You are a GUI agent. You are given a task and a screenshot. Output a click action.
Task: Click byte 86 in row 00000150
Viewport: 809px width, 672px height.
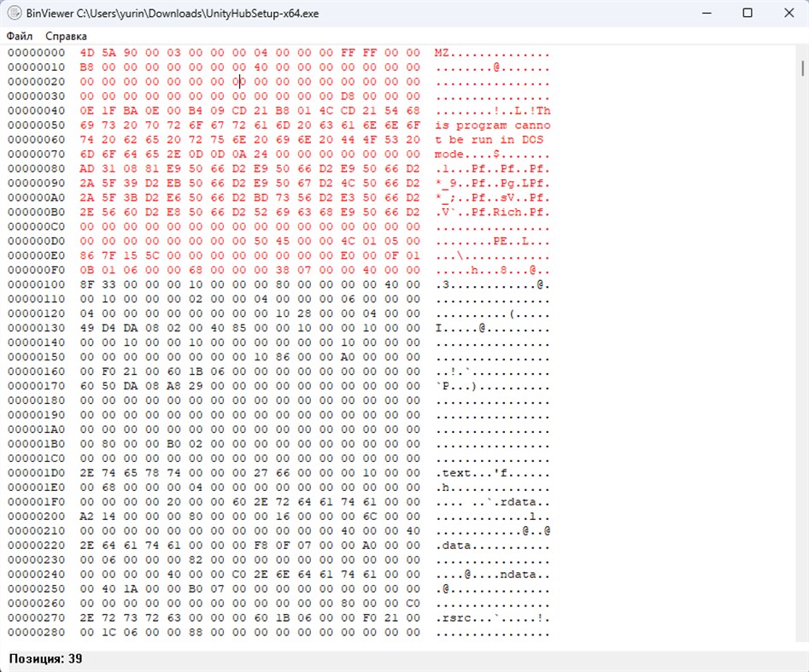click(x=283, y=357)
